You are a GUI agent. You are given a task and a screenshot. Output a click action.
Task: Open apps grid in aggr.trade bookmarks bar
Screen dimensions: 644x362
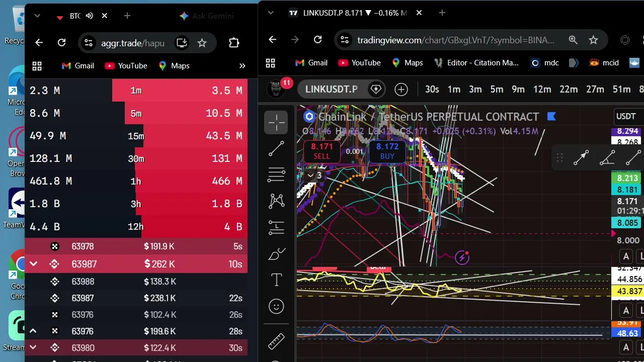[37, 66]
